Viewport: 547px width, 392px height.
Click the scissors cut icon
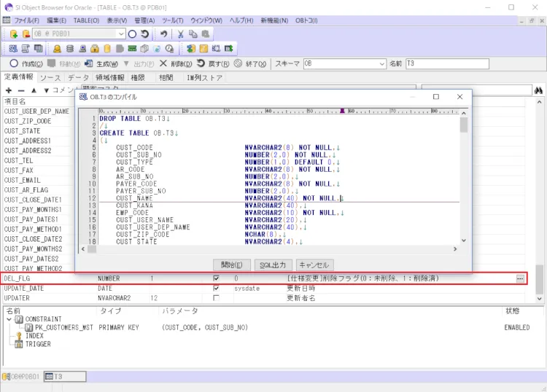(180, 34)
